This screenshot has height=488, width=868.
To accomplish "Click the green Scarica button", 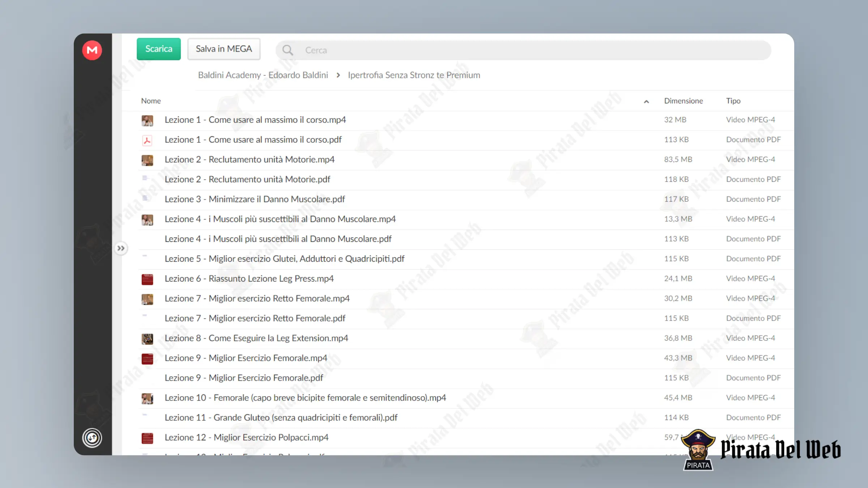I will tap(158, 49).
